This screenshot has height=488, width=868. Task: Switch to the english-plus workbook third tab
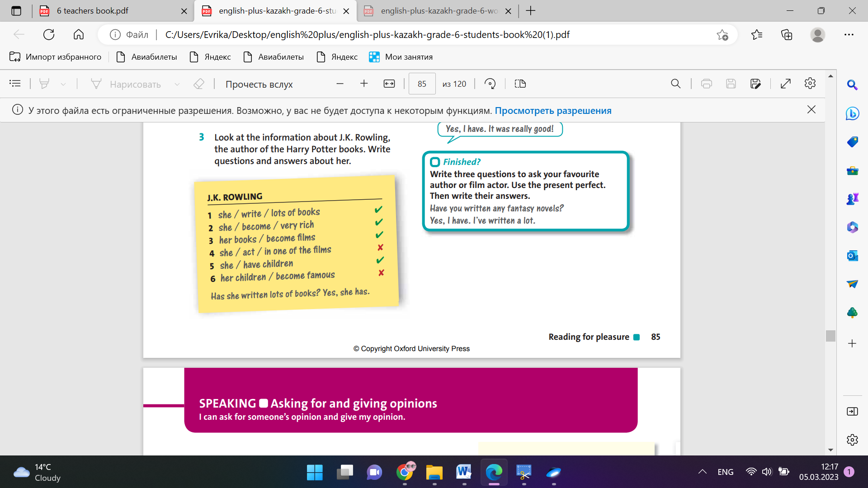tap(439, 11)
